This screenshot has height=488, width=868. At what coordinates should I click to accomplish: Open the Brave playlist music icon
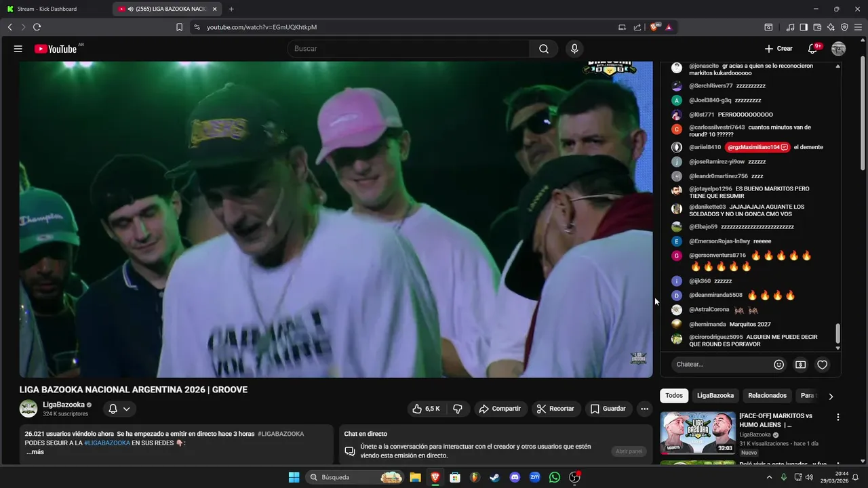(790, 27)
